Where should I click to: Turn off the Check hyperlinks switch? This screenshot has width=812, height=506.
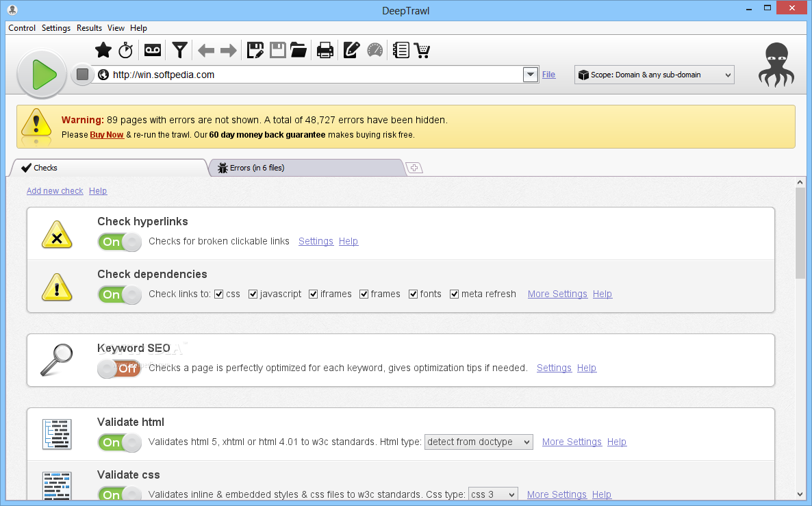120,242
